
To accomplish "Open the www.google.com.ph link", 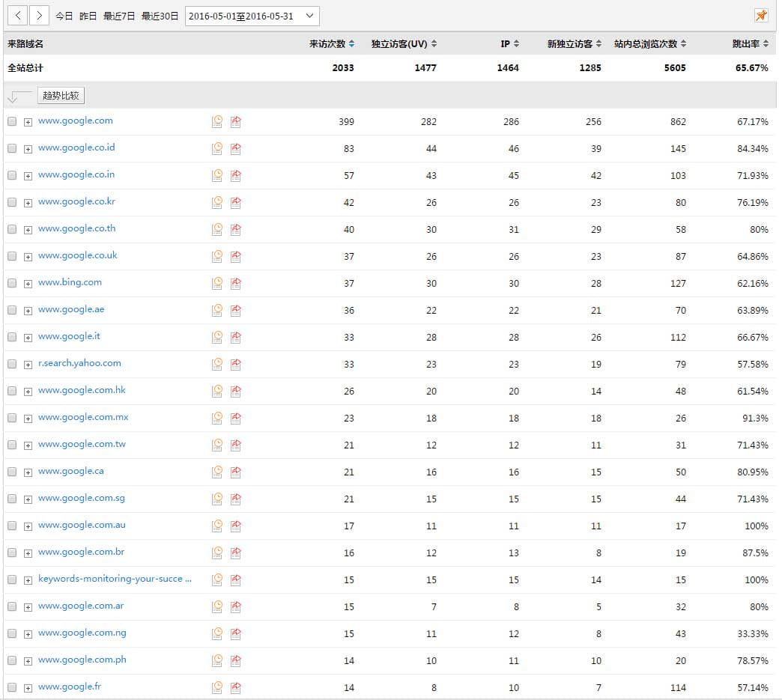I will click(82, 659).
